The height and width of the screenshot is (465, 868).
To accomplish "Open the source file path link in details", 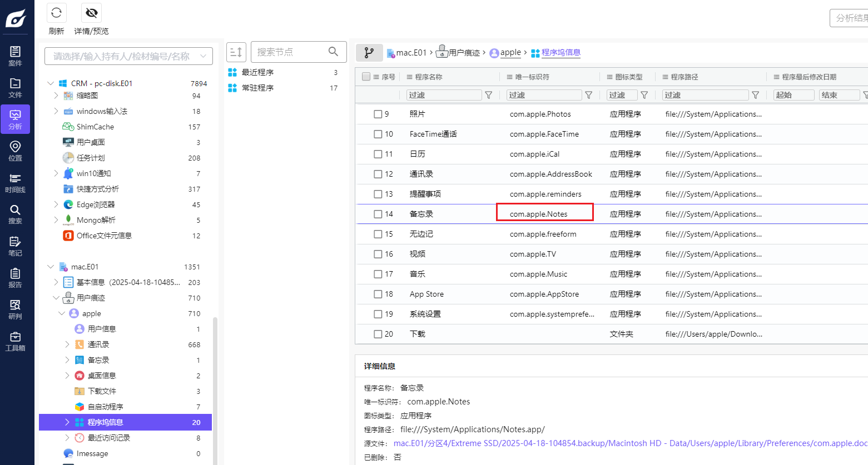I will (631, 443).
